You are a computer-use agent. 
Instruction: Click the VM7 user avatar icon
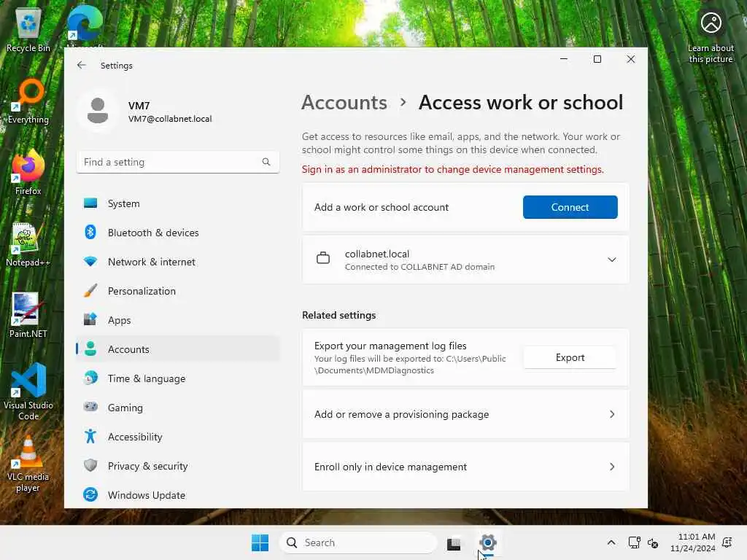pyautogui.click(x=98, y=111)
